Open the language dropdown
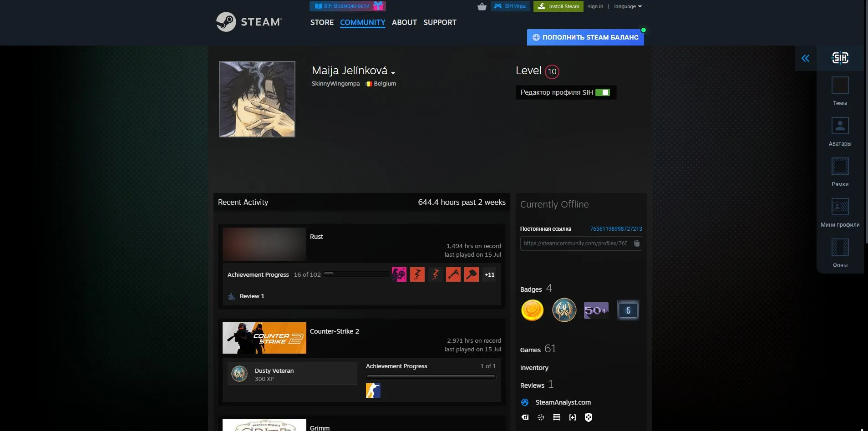 (628, 6)
